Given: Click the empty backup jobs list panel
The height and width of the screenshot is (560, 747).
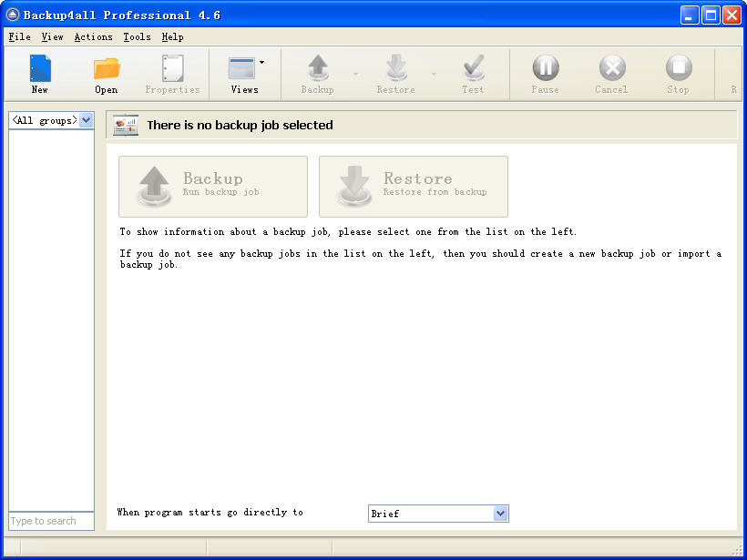Looking at the screenshot, I should pos(51,320).
